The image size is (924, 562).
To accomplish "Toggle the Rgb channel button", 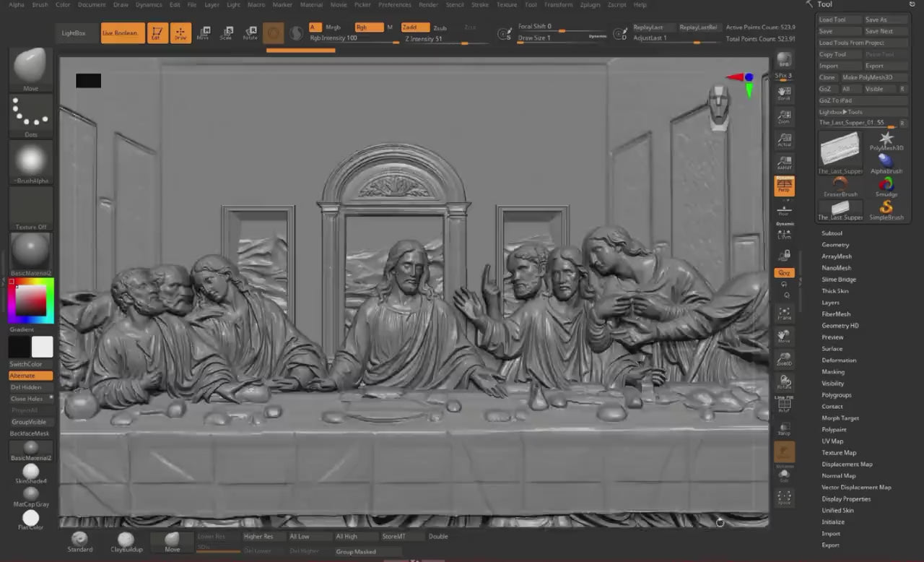I will click(369, 27).
